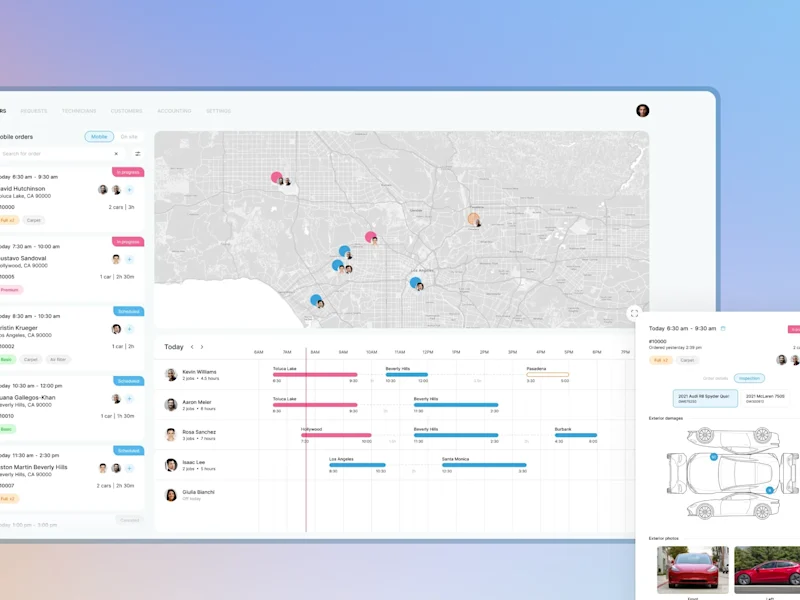The image size is (800, 600).
Task: Show Inspection view in the detail panel
Action: coord(749,378)
